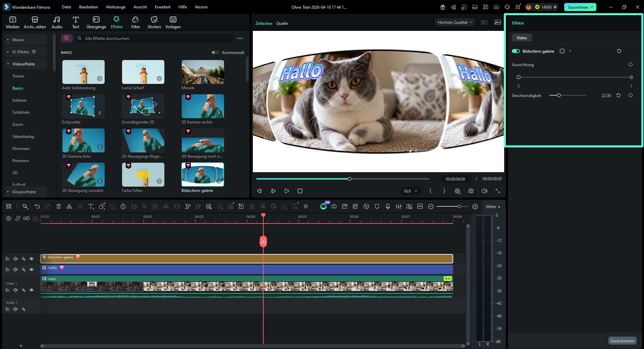The width and height of the screenshot is (644, 349).
Task: Open the Übergänge transitions panel
Action: click(96, 22)
